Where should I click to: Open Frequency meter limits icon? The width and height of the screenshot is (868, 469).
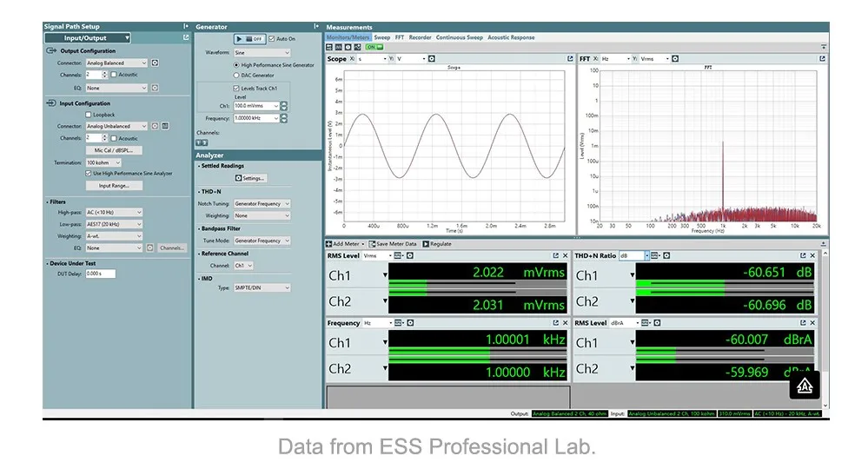coord(399,323)
